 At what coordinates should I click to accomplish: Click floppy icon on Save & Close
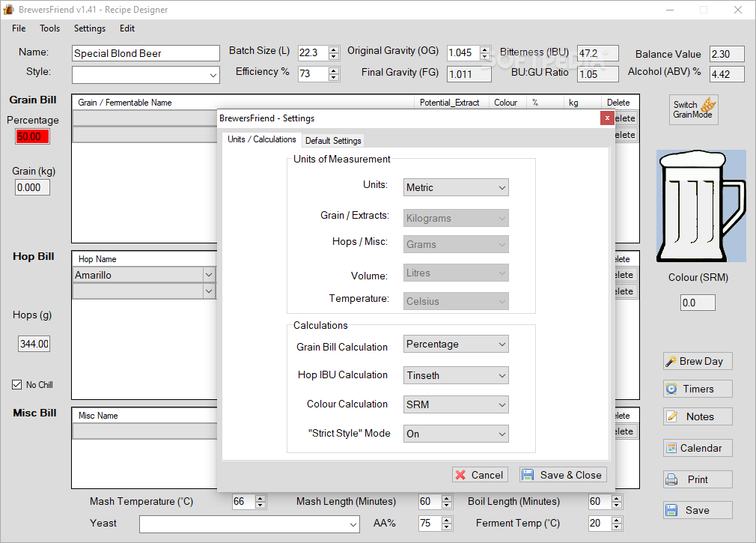528,475
